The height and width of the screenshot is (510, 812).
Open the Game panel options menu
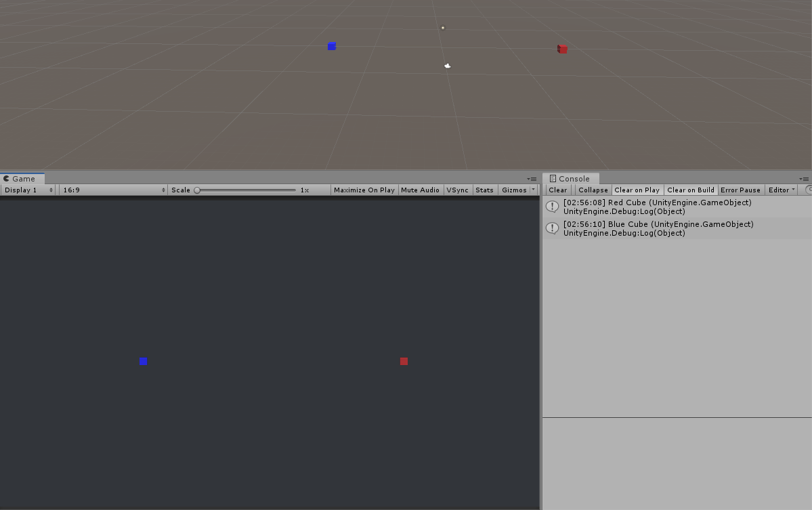(x=532, y=179)
